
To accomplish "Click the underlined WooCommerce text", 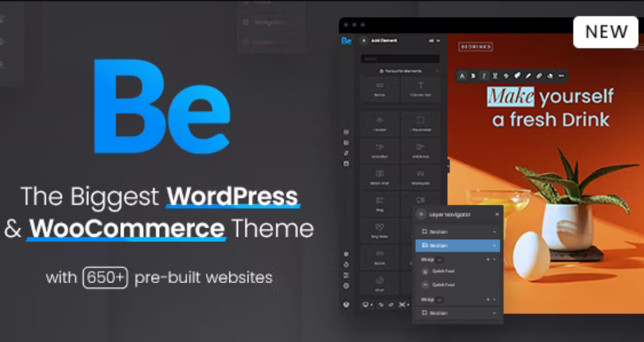I will tap(126, 229).
